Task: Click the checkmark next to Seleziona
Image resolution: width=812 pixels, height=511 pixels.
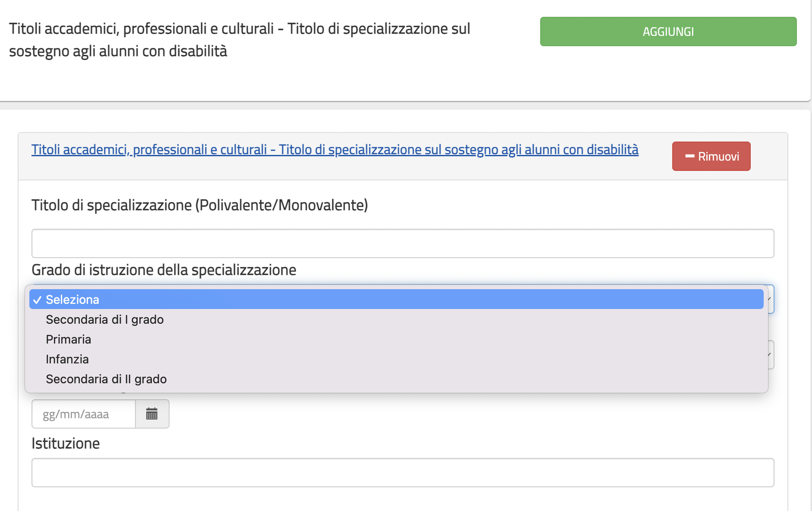Action: [x=38, y=300]
